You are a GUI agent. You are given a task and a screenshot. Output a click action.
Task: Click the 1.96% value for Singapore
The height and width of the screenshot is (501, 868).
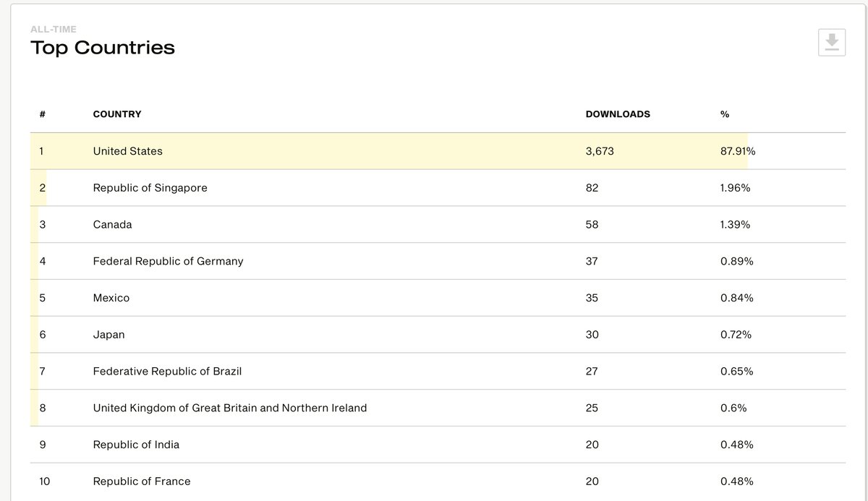pyautogui.click(x=736, y=188)
